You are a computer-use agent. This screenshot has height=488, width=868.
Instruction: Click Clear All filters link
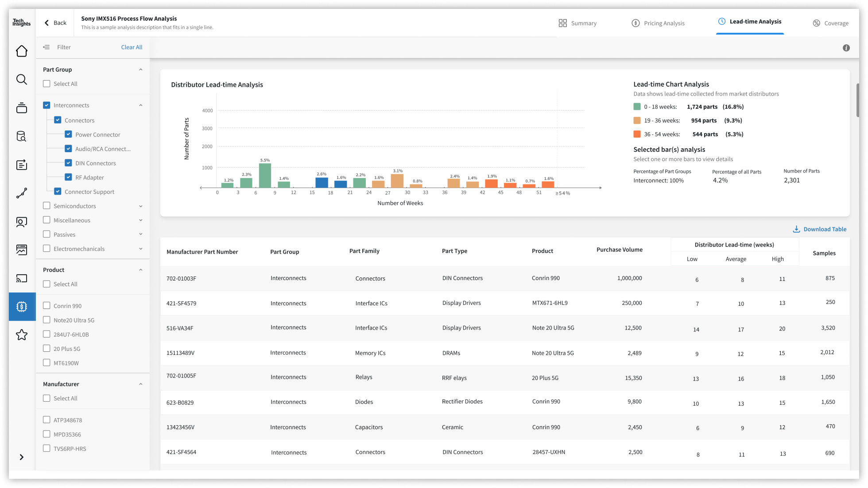(132, 47)
